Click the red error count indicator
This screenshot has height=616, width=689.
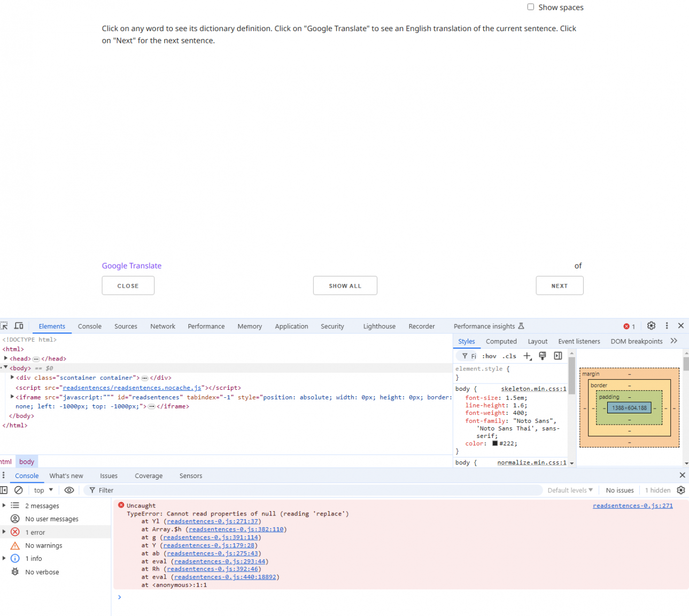point(629,326)
